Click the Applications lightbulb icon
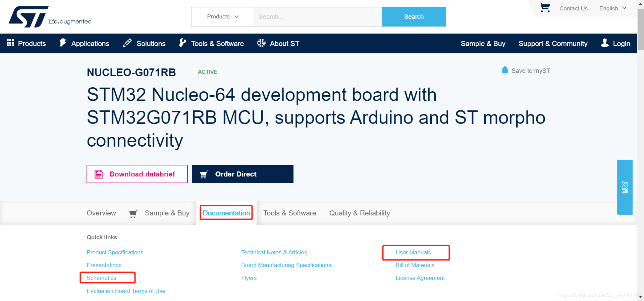644x301 pixels. (x=63, y=43)
